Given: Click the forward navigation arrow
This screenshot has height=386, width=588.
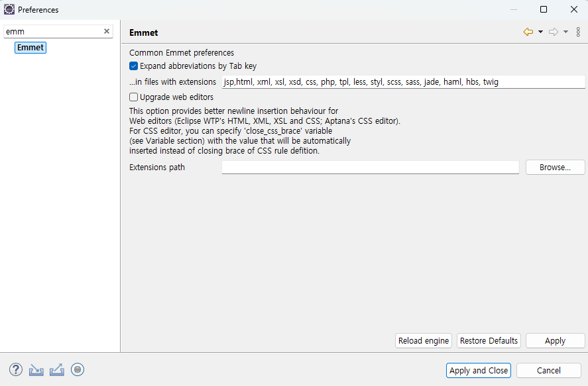Looking at the screenshot, I should (554, 32).
